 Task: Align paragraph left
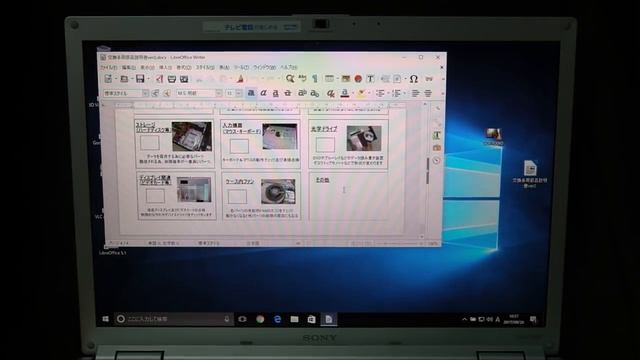coord(415,93)
